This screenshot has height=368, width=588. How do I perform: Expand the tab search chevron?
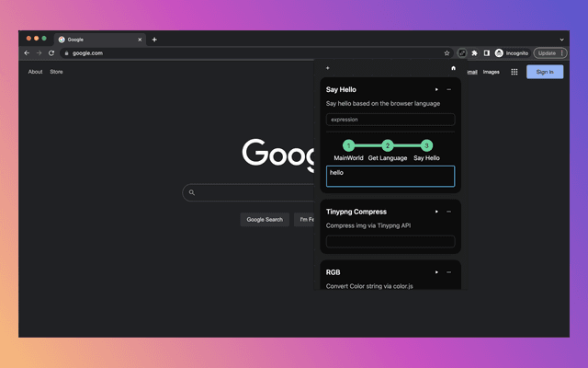point(561,40)
